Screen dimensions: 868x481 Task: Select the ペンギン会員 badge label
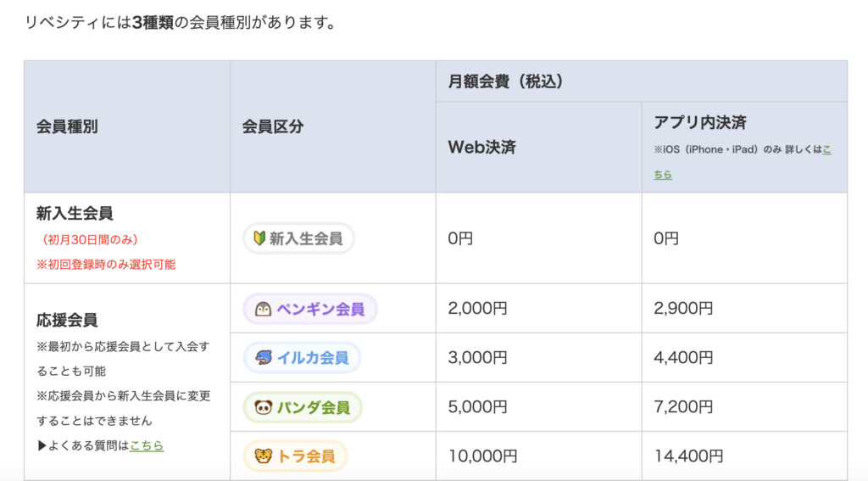tap(320, 309)
